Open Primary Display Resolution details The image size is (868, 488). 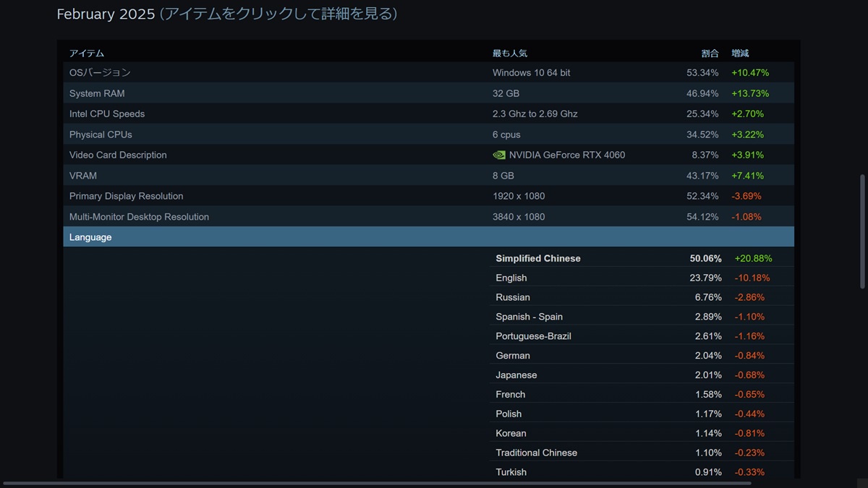tap(127, 196)
